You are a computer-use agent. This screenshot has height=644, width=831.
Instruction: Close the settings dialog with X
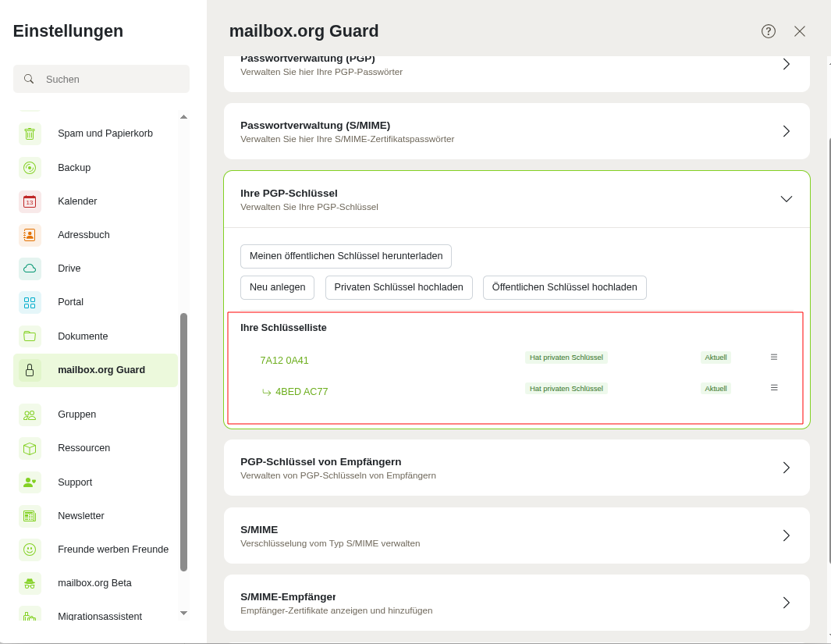[800, 31]
